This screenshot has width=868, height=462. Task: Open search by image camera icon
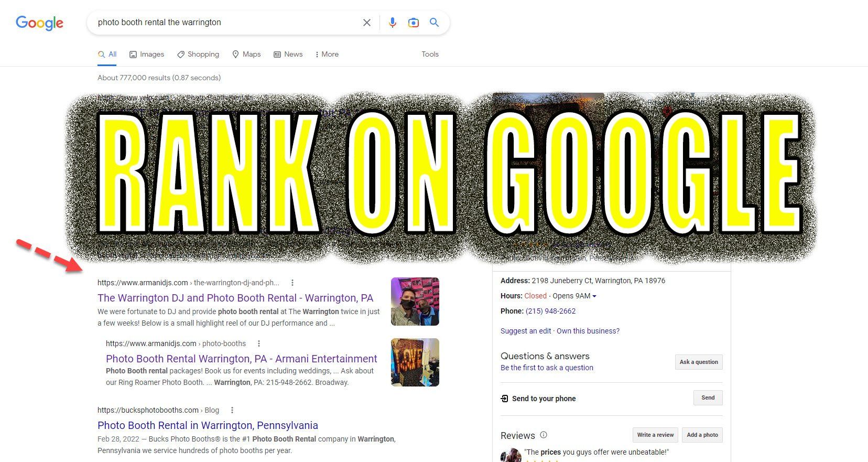(x=414, y=23)
